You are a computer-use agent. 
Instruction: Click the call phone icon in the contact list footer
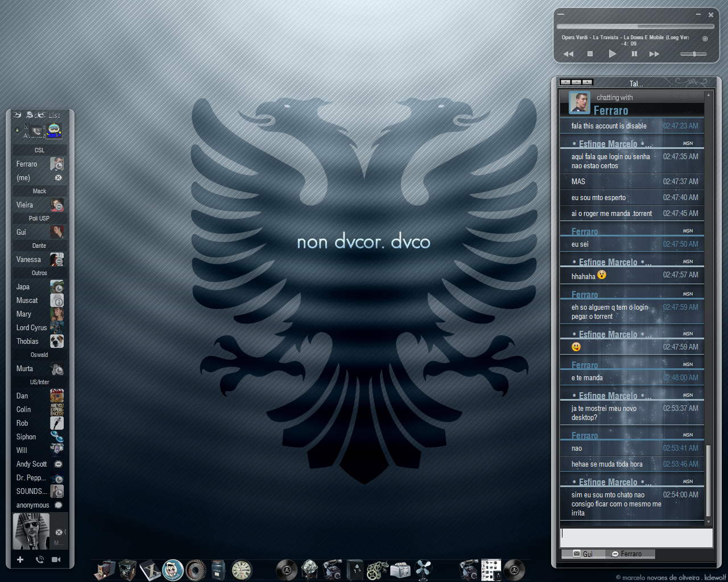pos(39,560)
